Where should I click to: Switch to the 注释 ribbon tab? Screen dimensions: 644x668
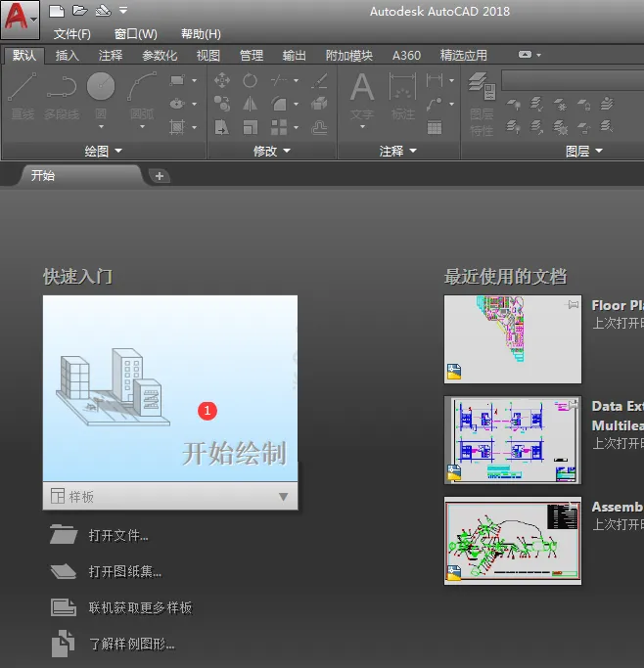(x=111, y=56)
